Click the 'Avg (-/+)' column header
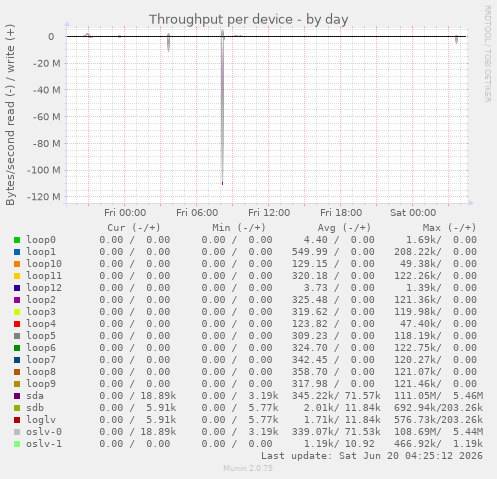 pos(344,228)
